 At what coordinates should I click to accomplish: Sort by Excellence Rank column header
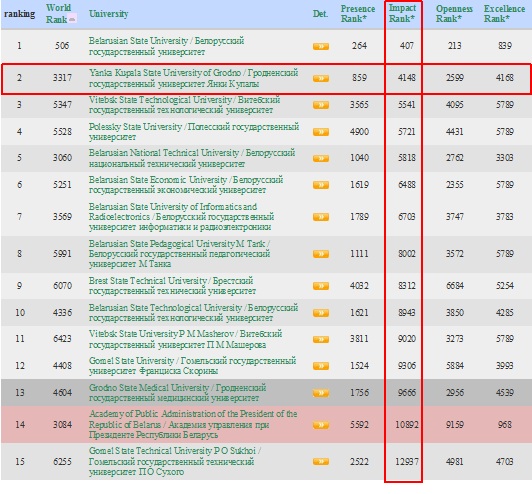tap(504, 14)
